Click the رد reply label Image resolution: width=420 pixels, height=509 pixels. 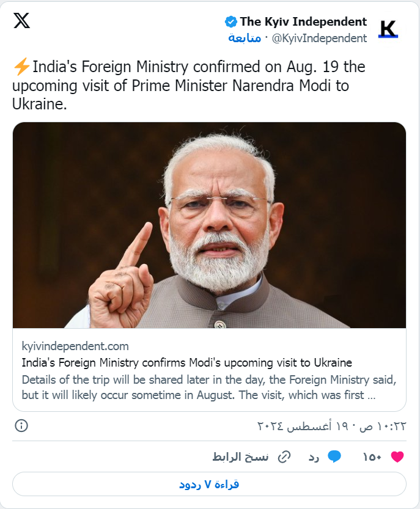tap(314, 456)
